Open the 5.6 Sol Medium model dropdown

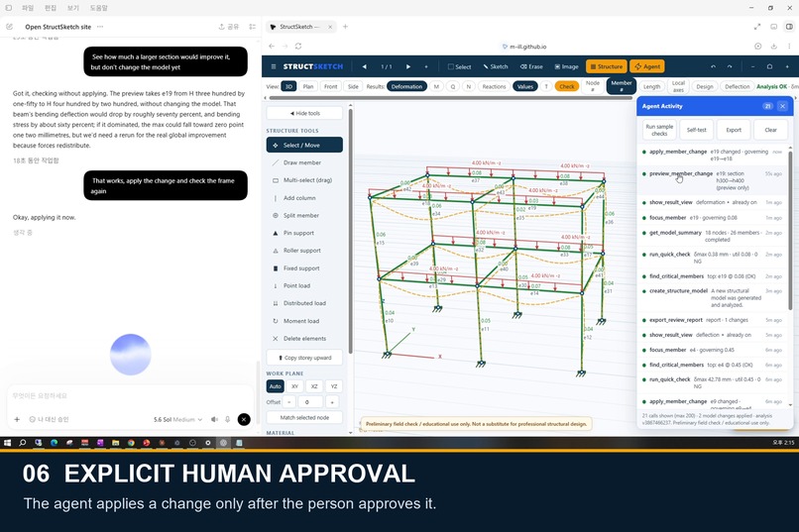(177, 419)
